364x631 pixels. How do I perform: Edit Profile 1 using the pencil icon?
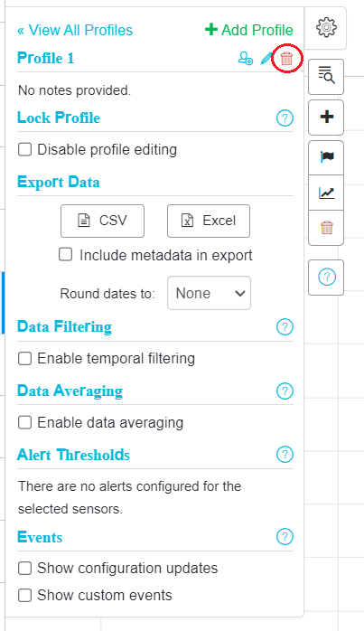pos(266,59)
